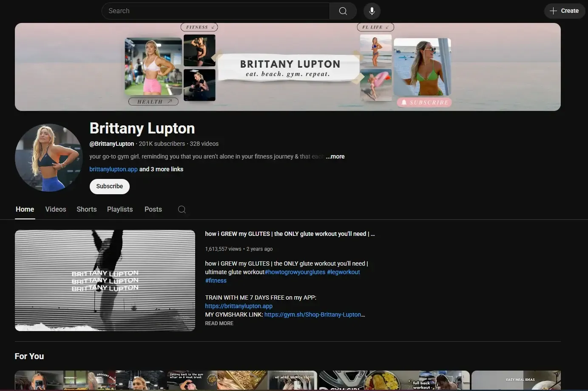Open the Easy Meal Ideas thumbnail

click(516, 380)
